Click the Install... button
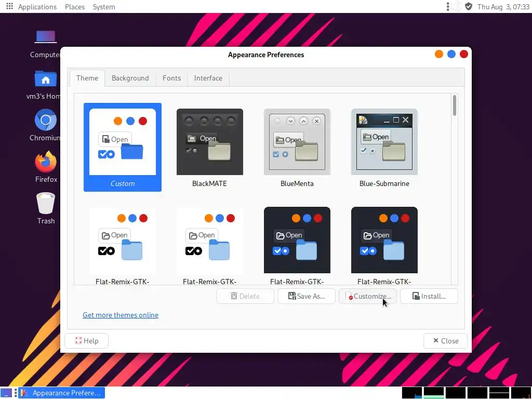Image resolution: width=532 pixels, height=399 pixels. click(429, 296)
